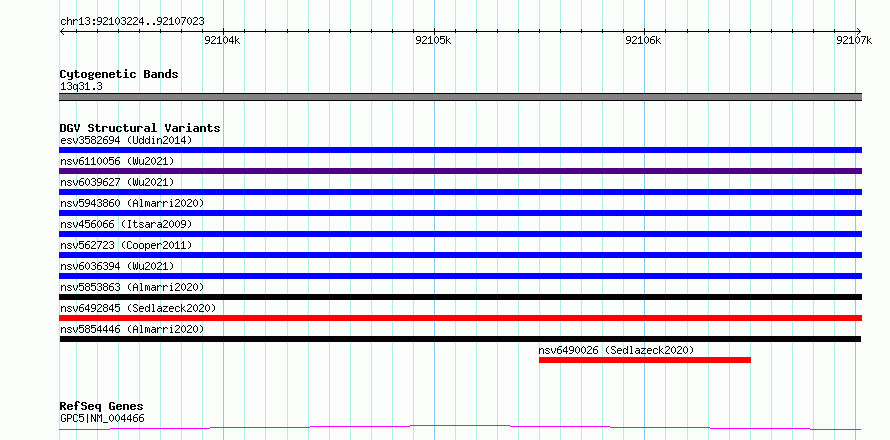Open the nsv6036394 (Wu2021) label
The width and height of the screenshot is (890, 440).
click(117, 266)
